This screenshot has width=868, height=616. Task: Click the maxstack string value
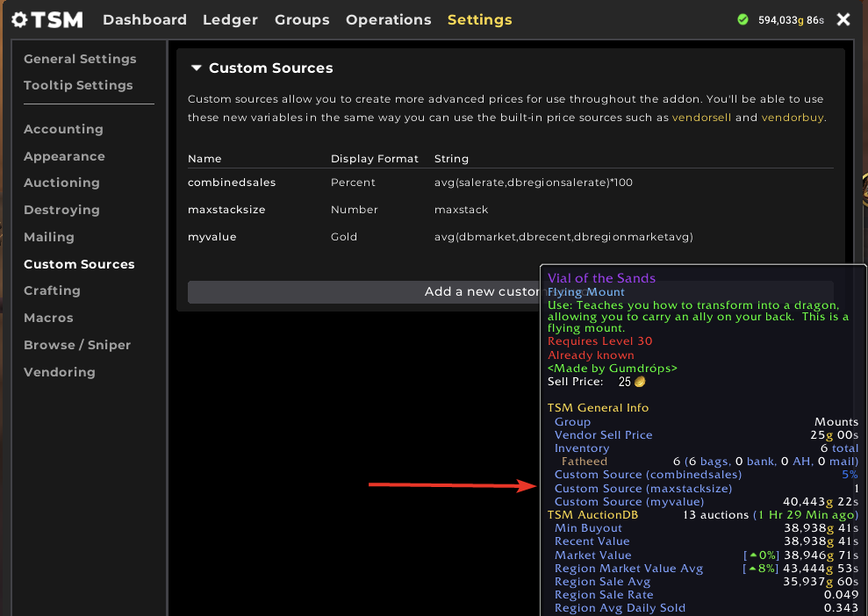click(x=461, y=210)
